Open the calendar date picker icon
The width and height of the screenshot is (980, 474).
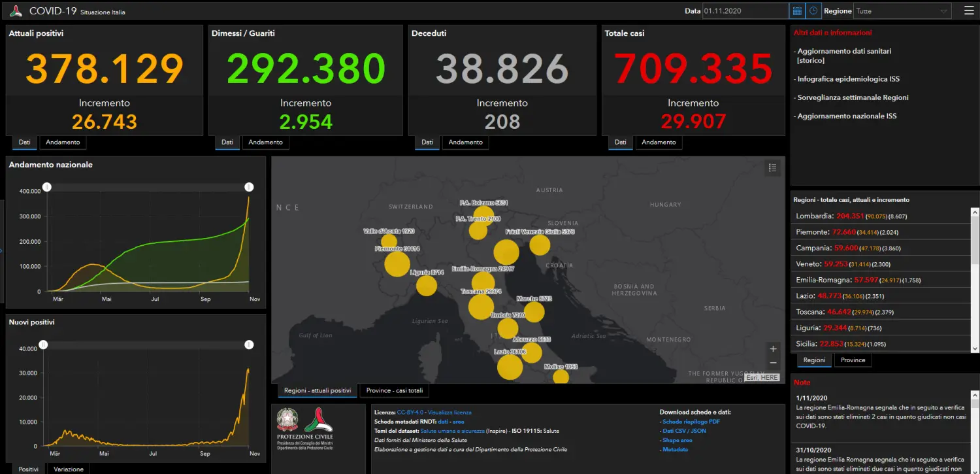pyautogui.click(x=797, y=10)
